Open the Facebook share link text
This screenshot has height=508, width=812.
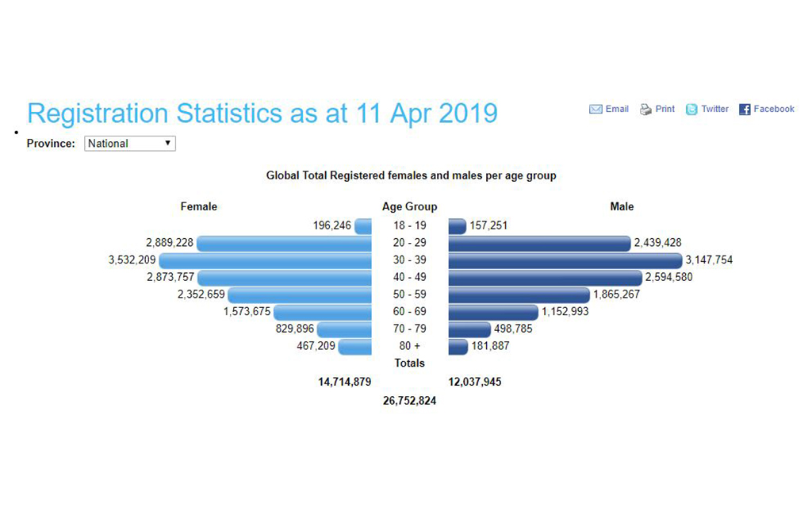click(x=773, y=109)
